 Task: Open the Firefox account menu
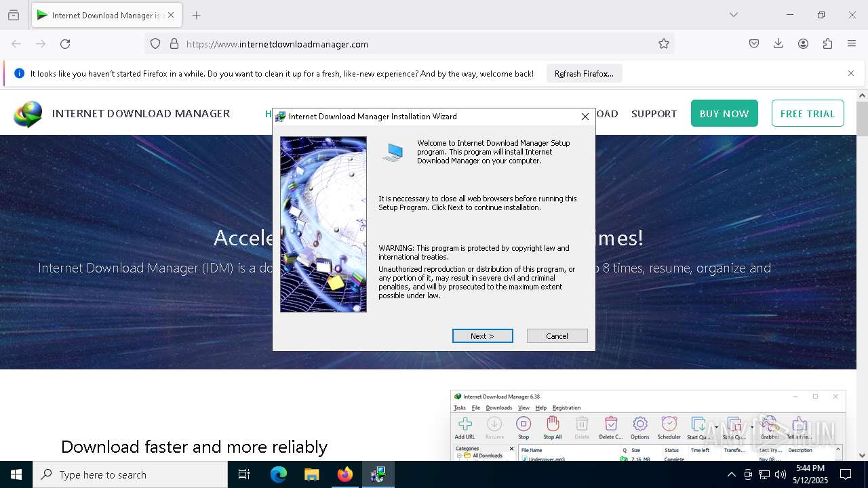pyautogui.click(x=803, y=43)
